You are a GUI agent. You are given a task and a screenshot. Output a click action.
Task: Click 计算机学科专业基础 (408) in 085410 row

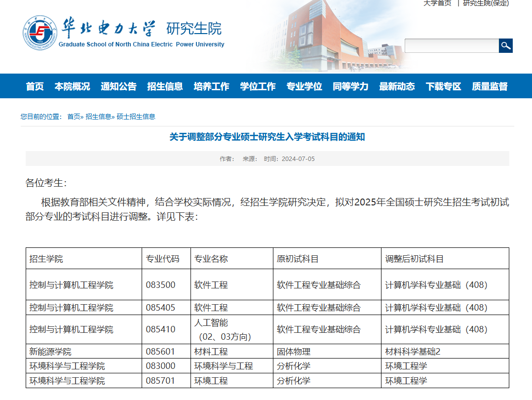pos(436,329)
